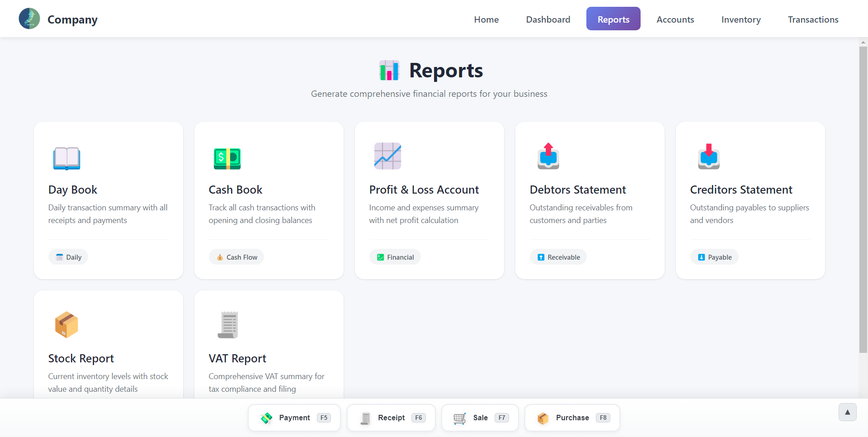Open the Cash Book report title
This screenshot has height=437, width=868.
[236, 190]
